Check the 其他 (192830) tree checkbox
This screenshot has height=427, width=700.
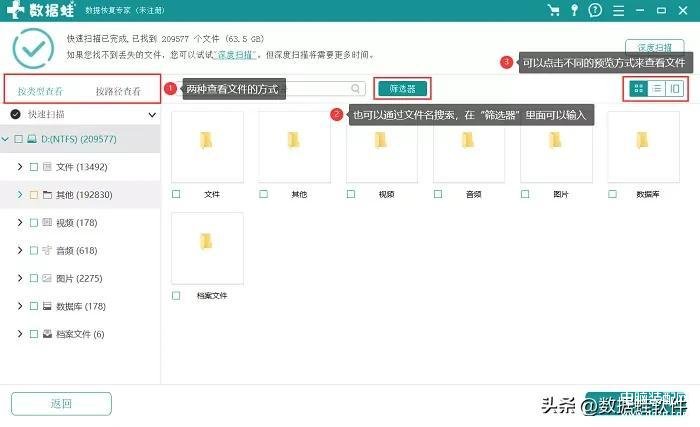33,195
